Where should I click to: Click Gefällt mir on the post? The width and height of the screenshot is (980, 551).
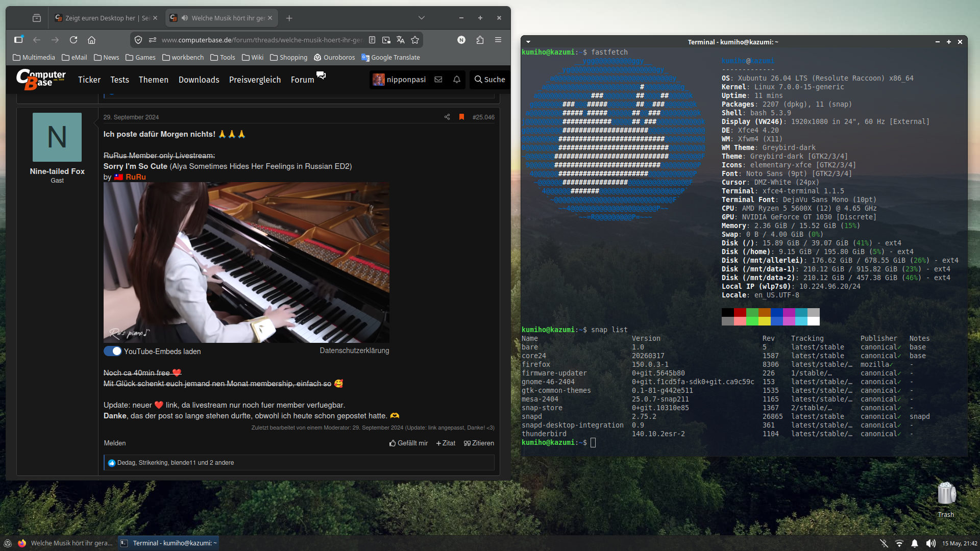[x=408, y=443]
